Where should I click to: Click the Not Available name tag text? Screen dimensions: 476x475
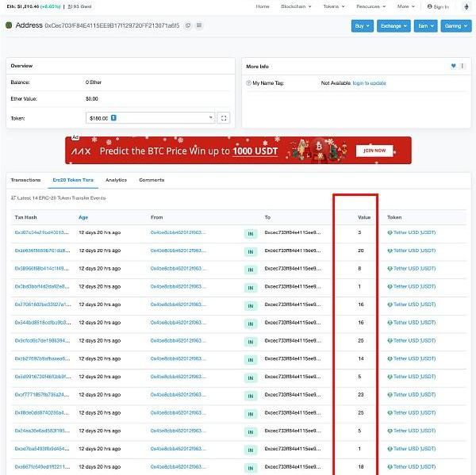point(336,83)
